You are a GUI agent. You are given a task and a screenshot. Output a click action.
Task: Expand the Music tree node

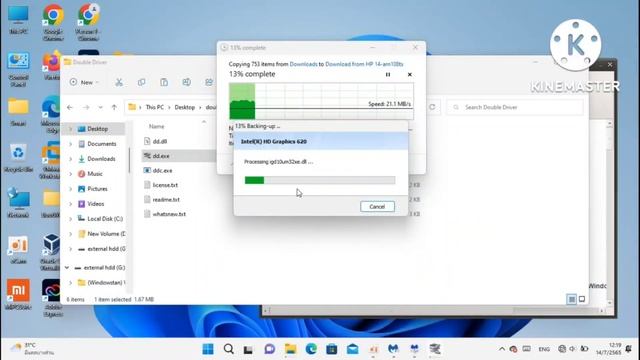[70, 174]
